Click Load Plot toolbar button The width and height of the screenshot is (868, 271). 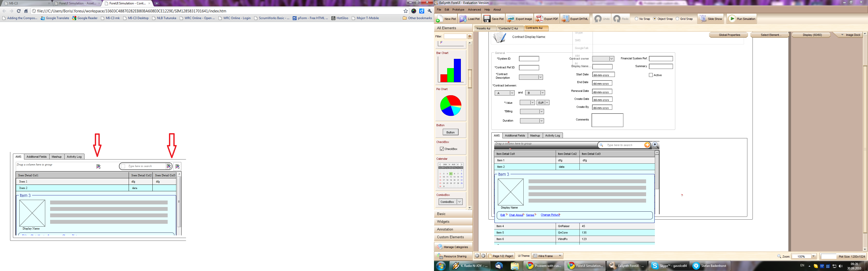(x=469, y=19)
